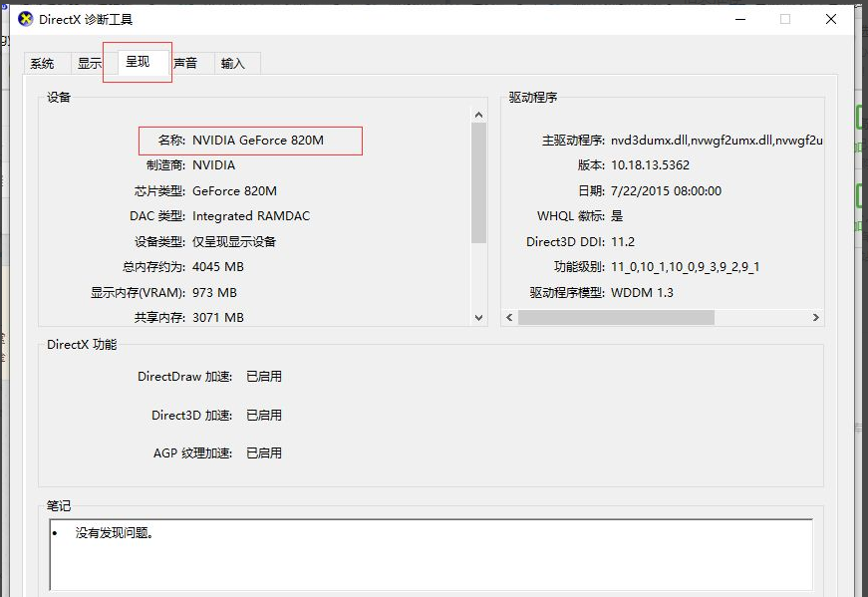Screen dimensions: 868x597
Task: Minimize the DirectX 诊断工具 window
Action: pyautogui.click(x=740, y=18)
